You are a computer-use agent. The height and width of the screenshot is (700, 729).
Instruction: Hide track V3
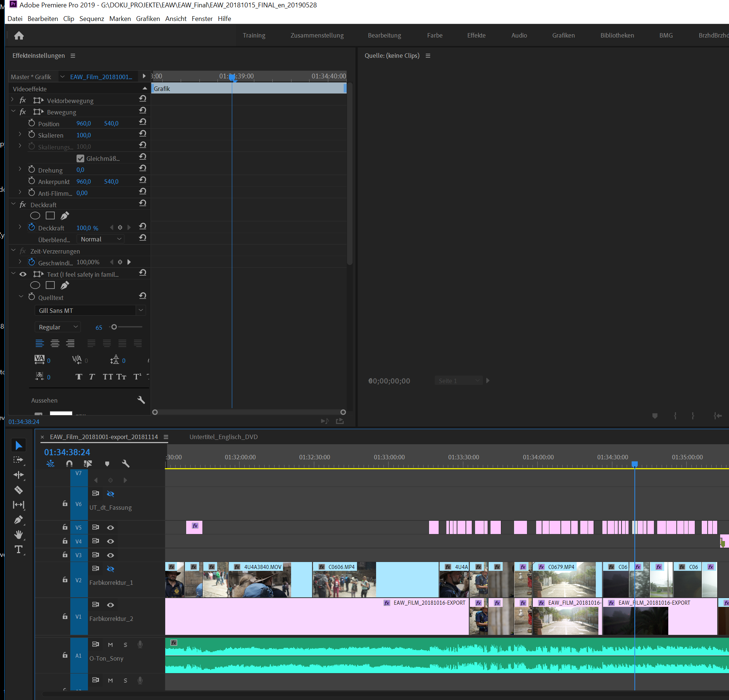tap(110, 555)
